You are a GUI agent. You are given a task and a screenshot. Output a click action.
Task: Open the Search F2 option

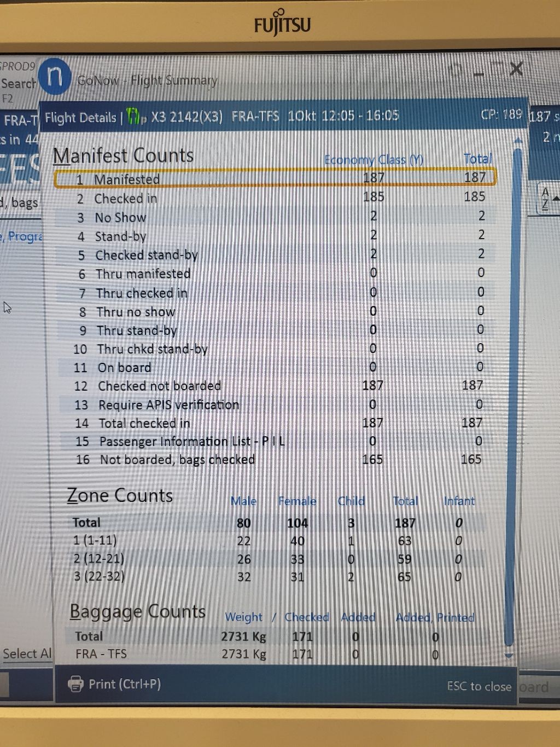[x=17, y=85]
